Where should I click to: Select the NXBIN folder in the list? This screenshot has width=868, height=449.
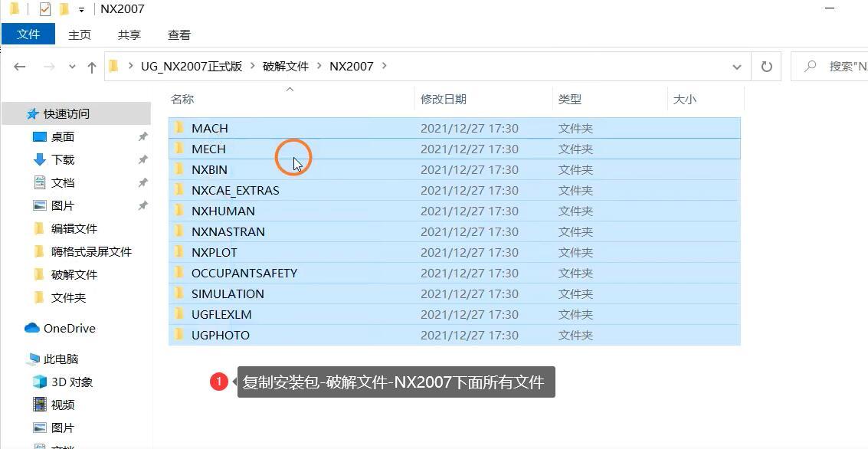(x=210, y=169)
